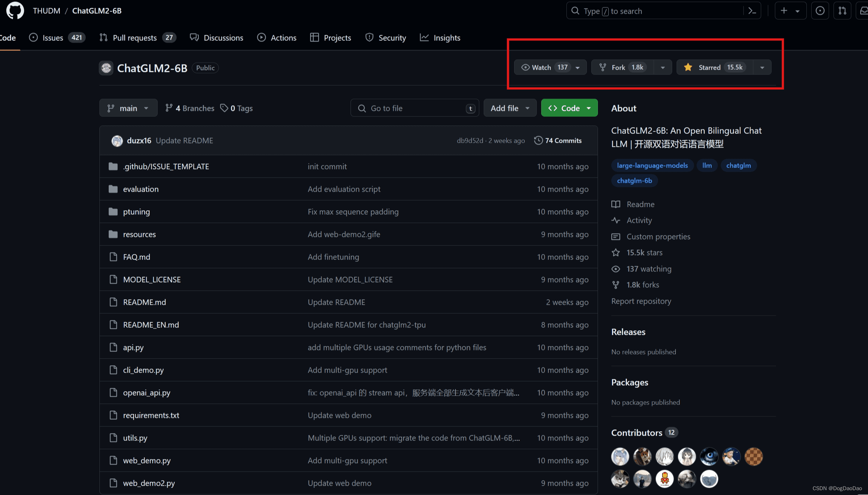Click the ChatGLM2-6B repository avatar
The image size is (868, 495).
click(x=106, y=68)
